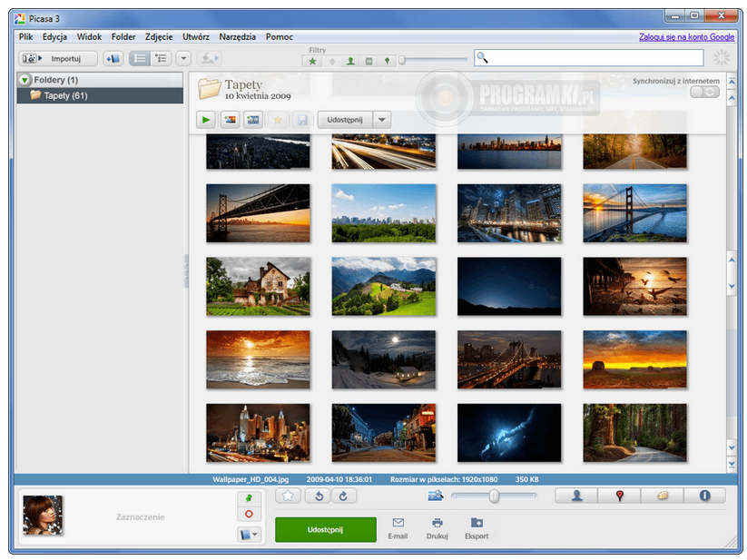
Task: Rotate photo counter-clockwise
Action: click(x=319, y=496)
